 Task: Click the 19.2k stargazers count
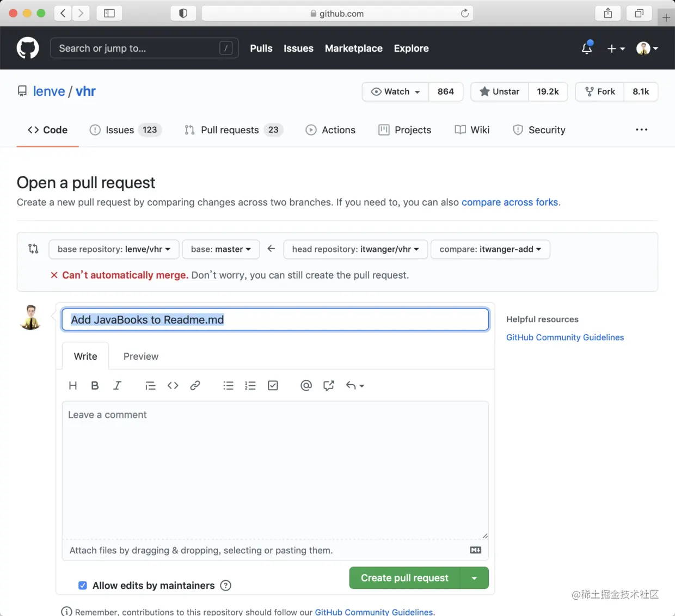tap(548, 91)
